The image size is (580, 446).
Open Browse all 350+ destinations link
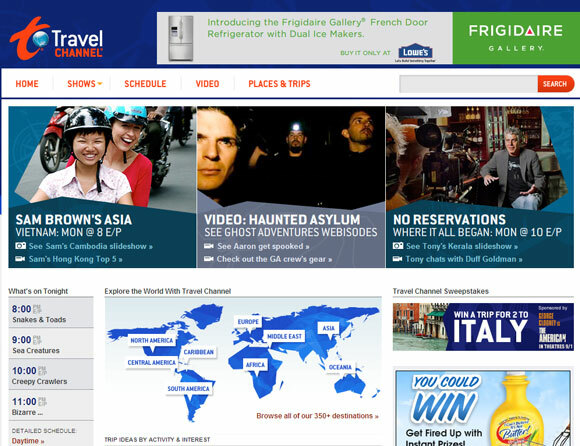[x=317, y=416]
